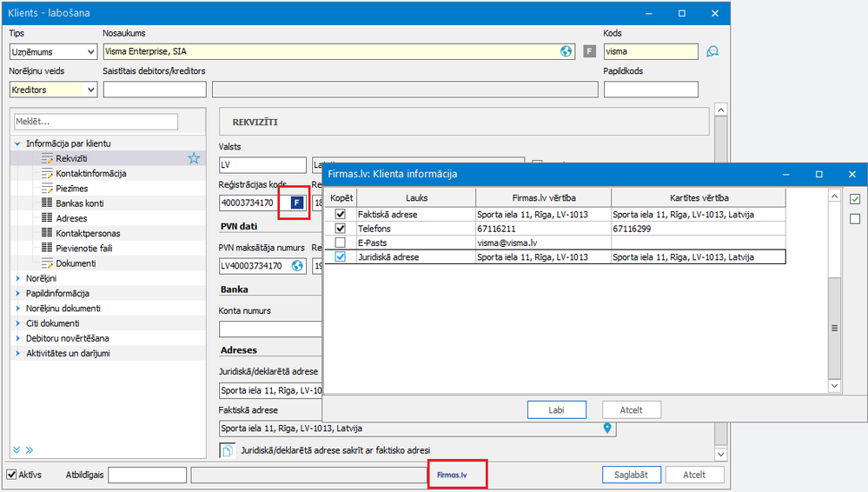Click the Saglabāt button
The width and height of the screenshot is (868, 492).
tap(633, 475)
